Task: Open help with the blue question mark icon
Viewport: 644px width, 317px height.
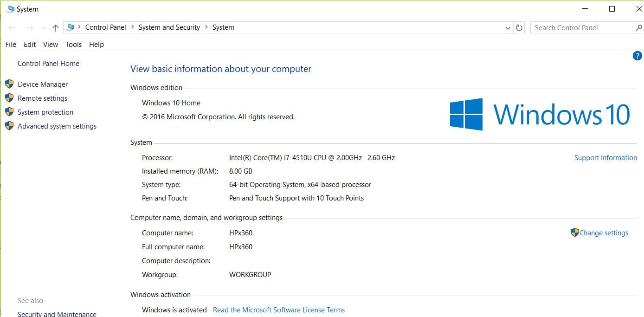Action: pyautogui.click(x=637, y=56)
